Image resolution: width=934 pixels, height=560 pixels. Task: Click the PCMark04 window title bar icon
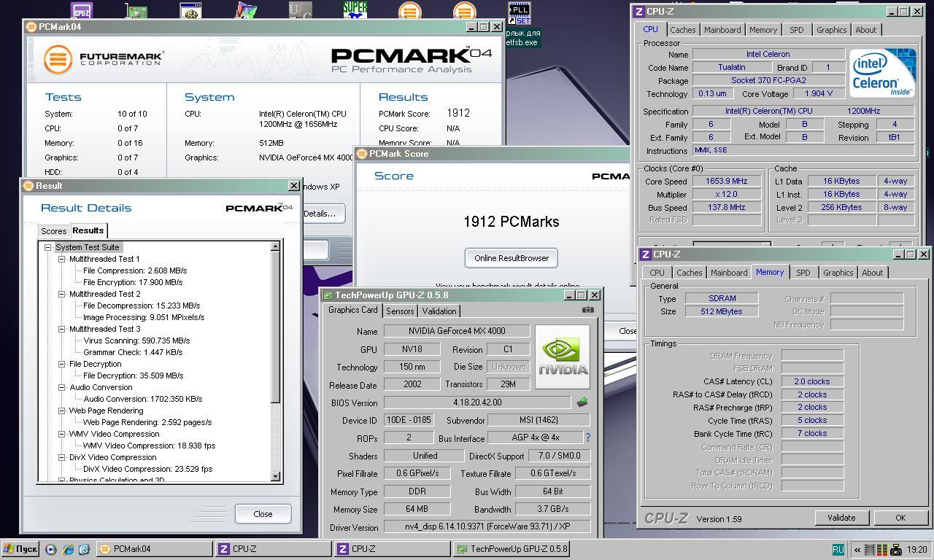(31, 26)
